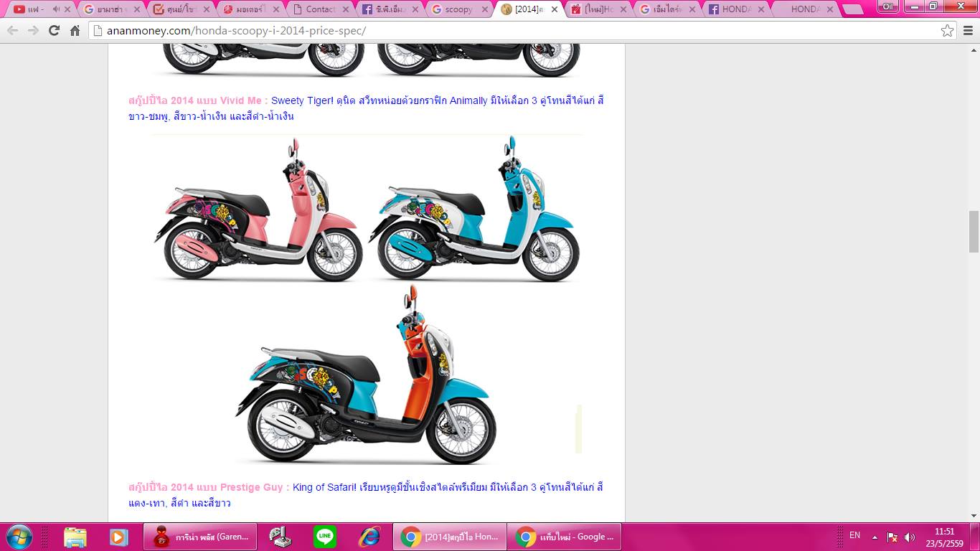The height and width of the screenshot is (551, 980).
Task: Reload the ananmoney page
Action: tap(54, 31)
